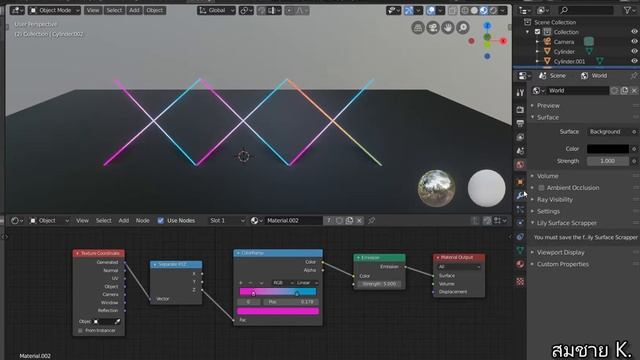This screenshot has height=360, width=640.
Task: Open the Render properties tab
Action: (x=520, y=110)
